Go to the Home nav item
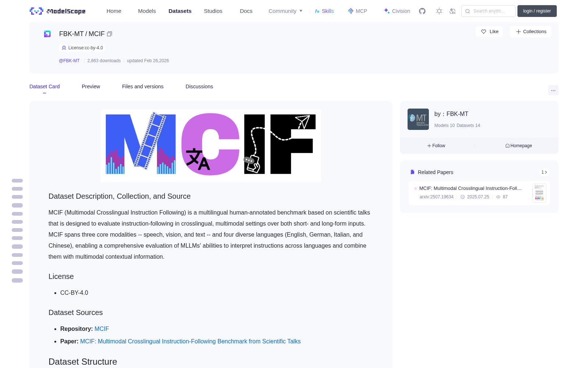The image size is (588, 368). click(x=114, y=11)
